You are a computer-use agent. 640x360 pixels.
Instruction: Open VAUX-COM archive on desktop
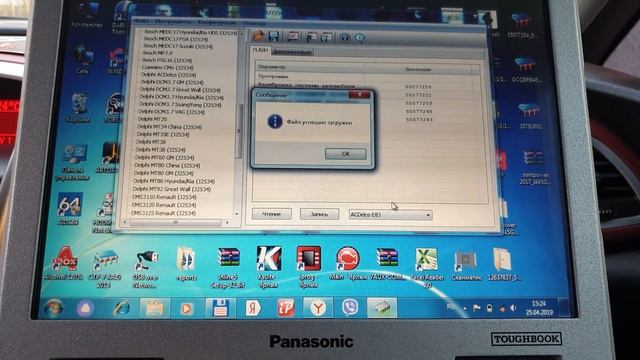[x=387, y=263]
